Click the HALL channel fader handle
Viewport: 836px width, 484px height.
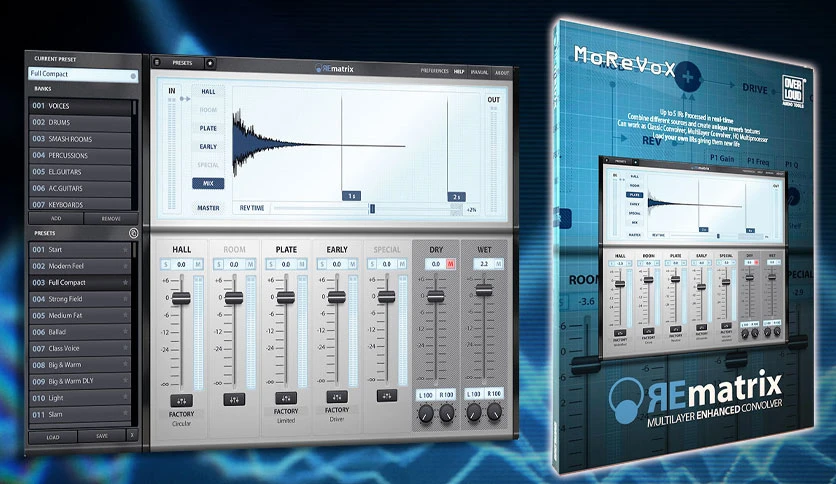[181, 298]
